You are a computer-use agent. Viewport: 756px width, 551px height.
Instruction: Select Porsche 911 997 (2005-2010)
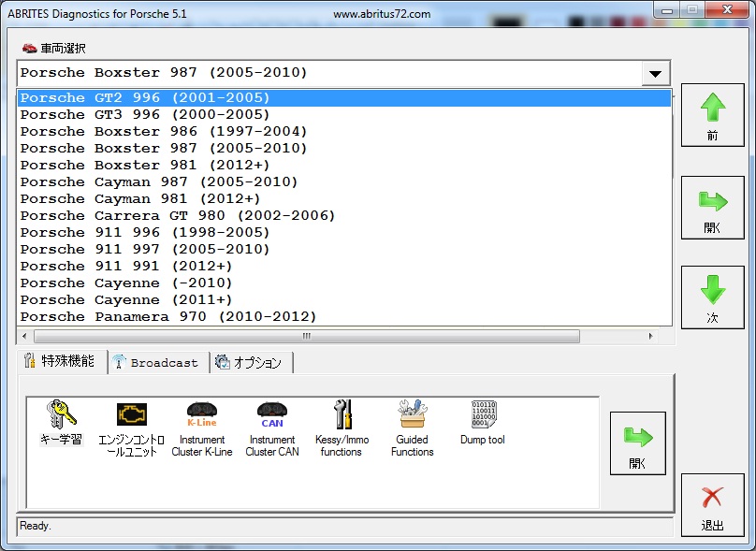pyautogui.click(x=344, y=250)
